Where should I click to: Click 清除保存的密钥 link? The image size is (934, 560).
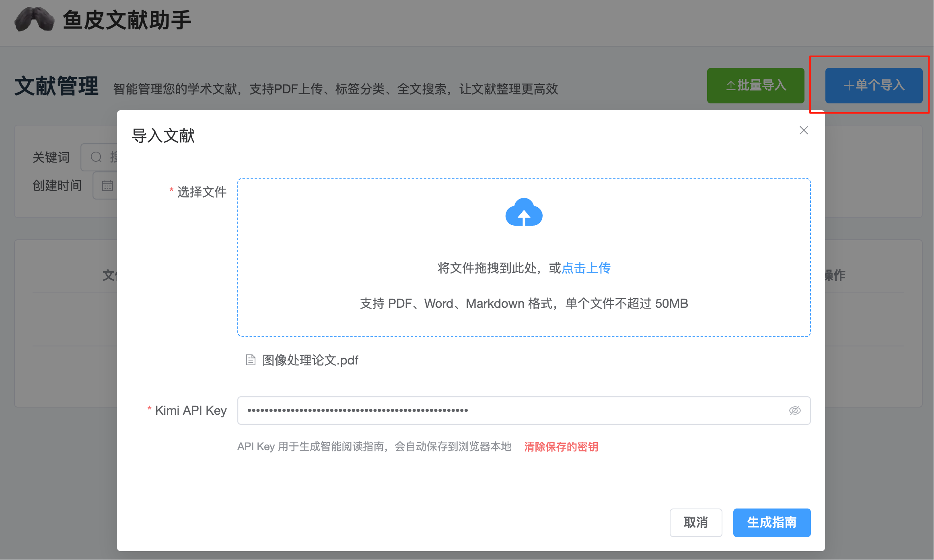point(561,447)
